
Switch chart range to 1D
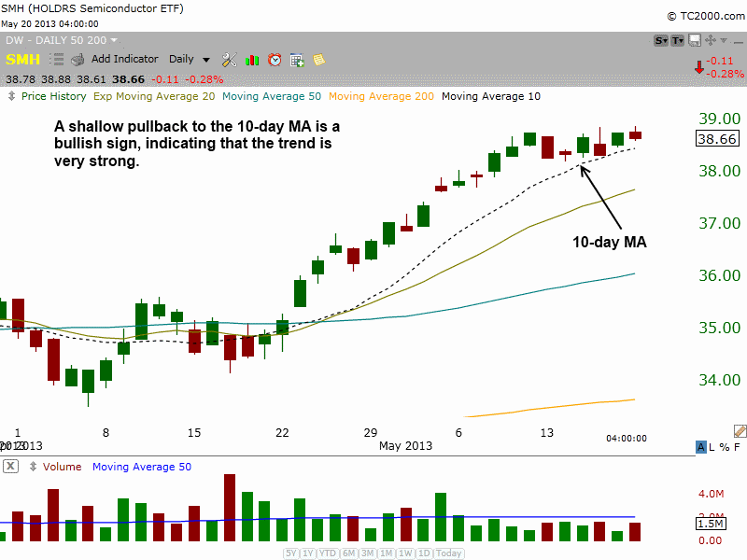[424, 553]
